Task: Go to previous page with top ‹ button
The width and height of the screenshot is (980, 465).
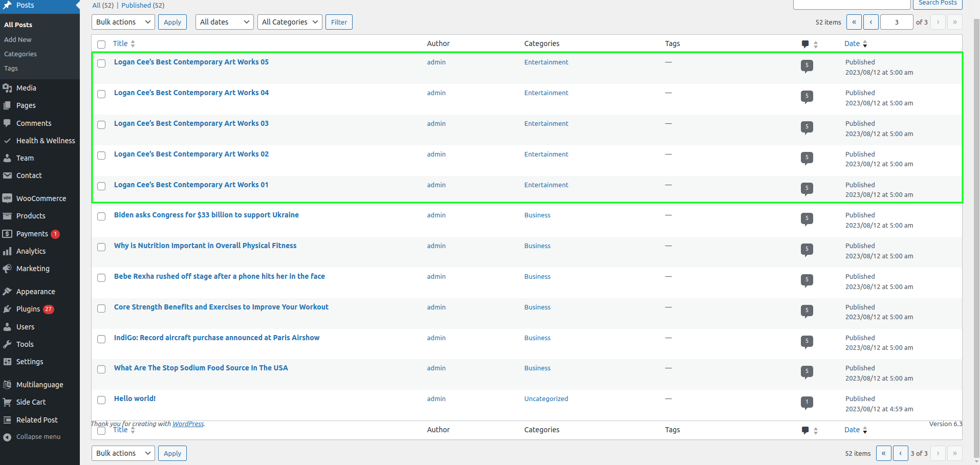Action: (871, 22)
